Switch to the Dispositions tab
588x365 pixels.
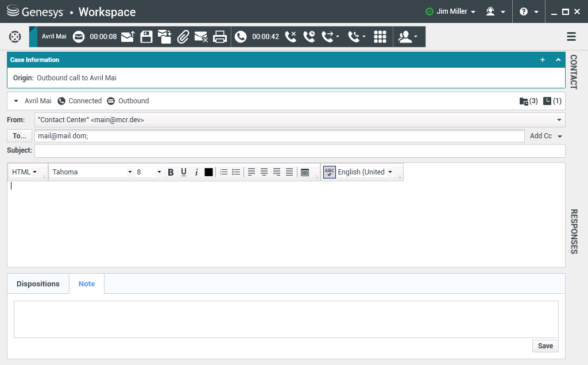click(38, 284)
